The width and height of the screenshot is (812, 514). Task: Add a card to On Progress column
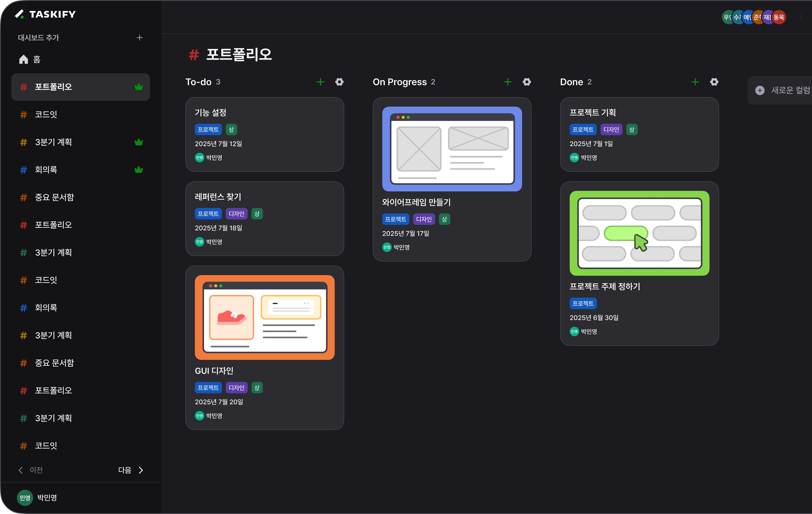tap(507, 82)
